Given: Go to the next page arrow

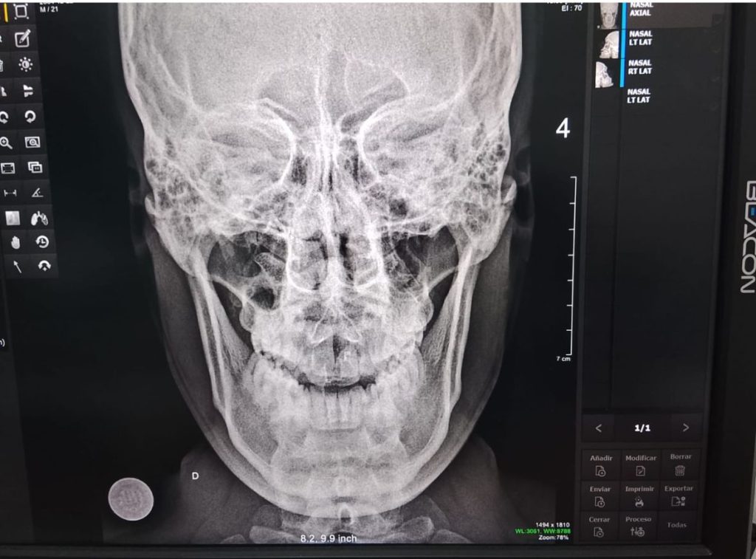Looking at the screenshot, I should point(685,428).
